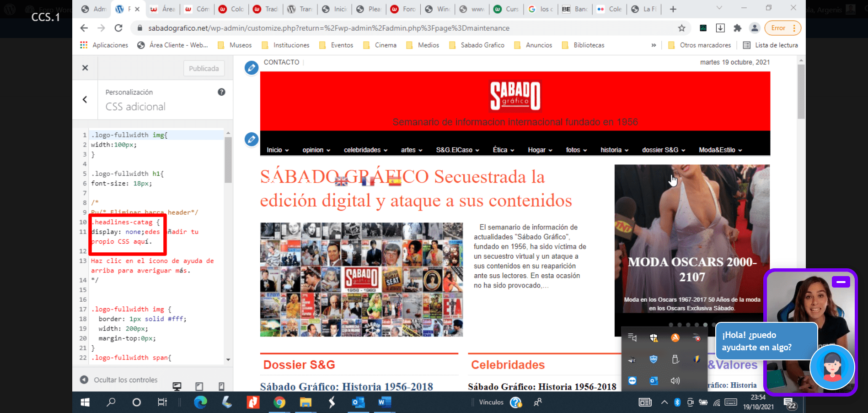Switch preview to mobile device icon

click(x=221, y=386)
